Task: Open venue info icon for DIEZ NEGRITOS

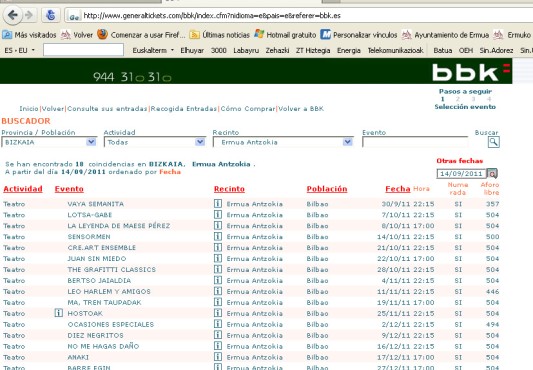Action: pos(218,335)
